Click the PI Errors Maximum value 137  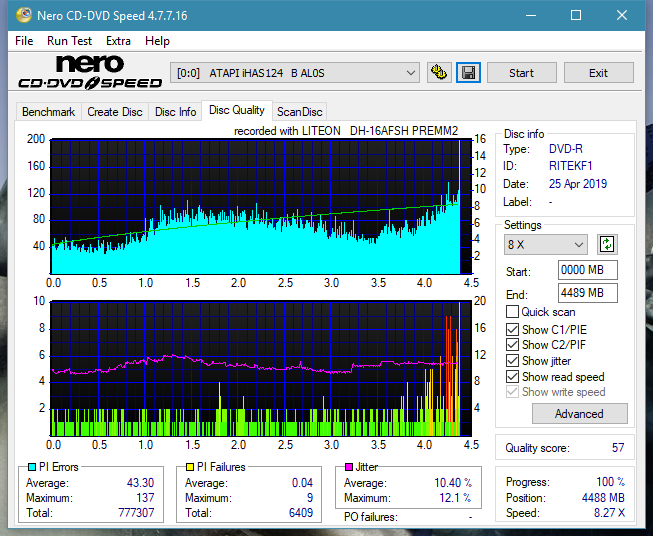(145, 498)
